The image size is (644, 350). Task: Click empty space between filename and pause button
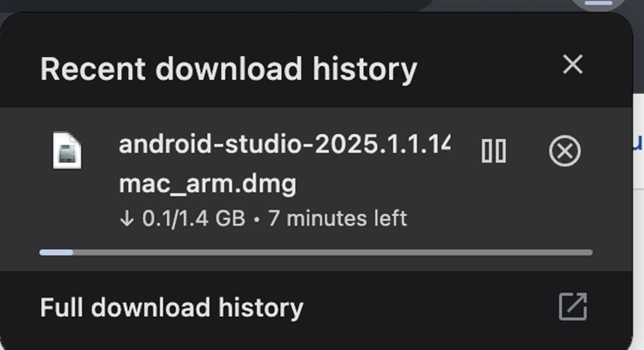[463, 182]
